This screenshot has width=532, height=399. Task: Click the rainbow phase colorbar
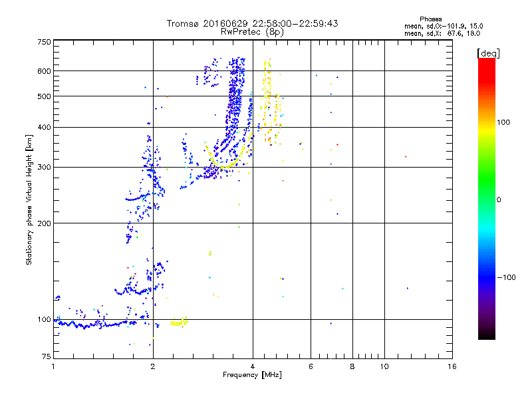487,198
